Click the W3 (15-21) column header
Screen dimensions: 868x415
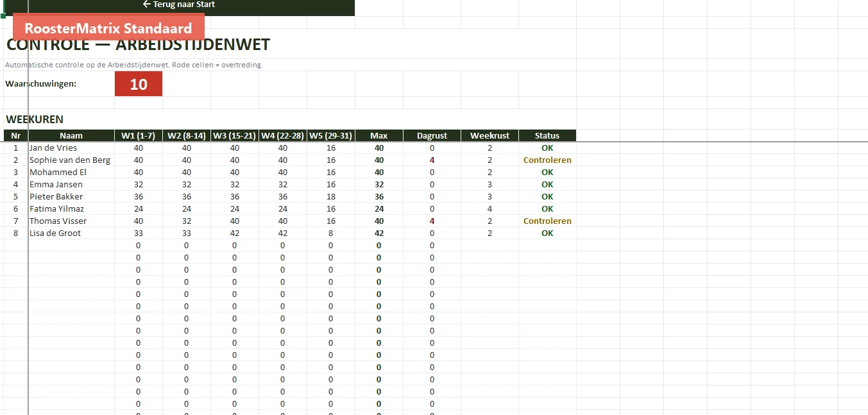tap(235, 136)
